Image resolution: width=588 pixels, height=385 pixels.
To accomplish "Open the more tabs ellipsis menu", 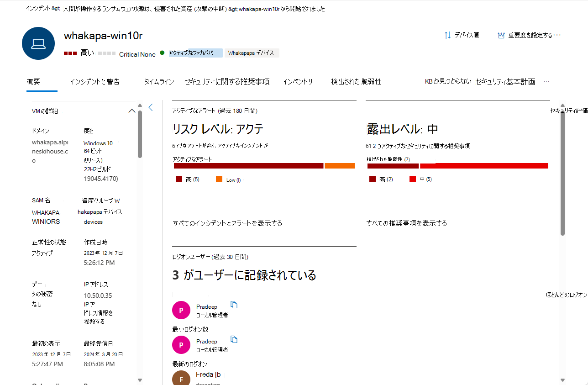I will coord(546,82).
